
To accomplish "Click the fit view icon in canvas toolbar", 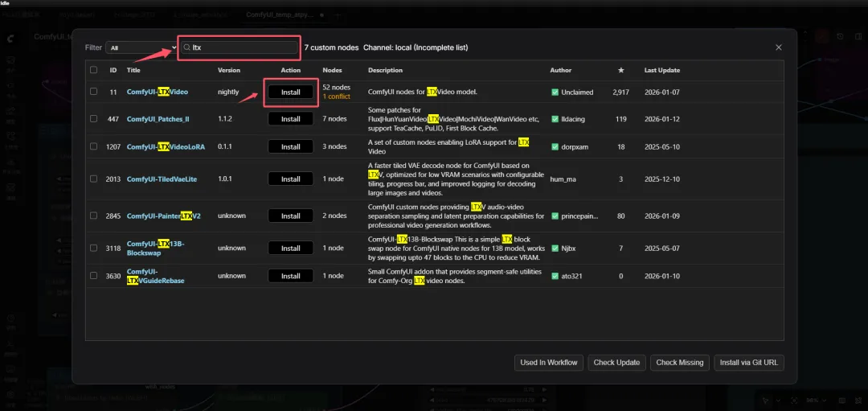I will click(x=794, y=401).
